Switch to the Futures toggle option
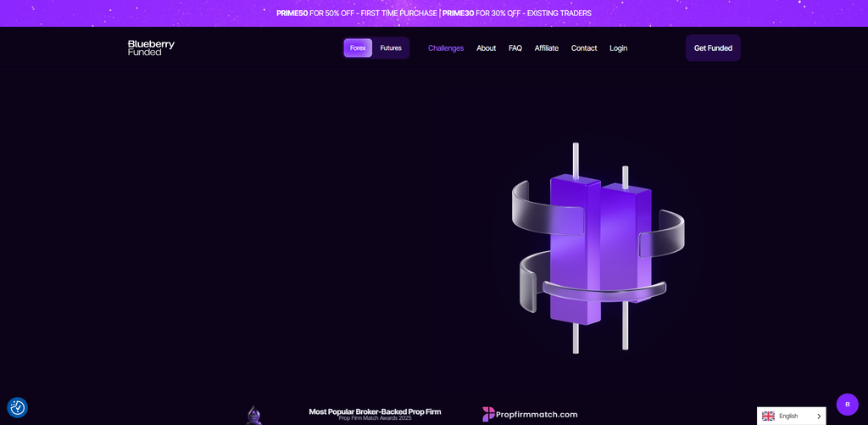The width and height of the screenshot is (868, 425). pos(391,48)
